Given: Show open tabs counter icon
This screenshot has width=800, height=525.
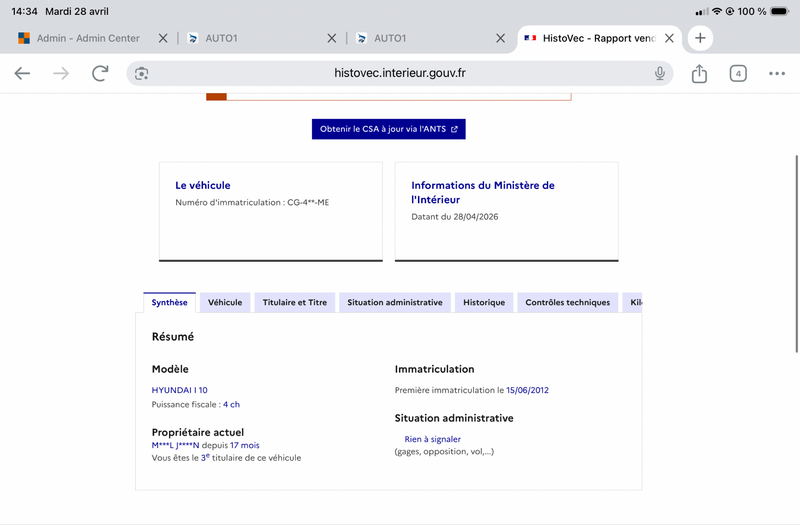Looking at the screenshot, I should 738,73.
